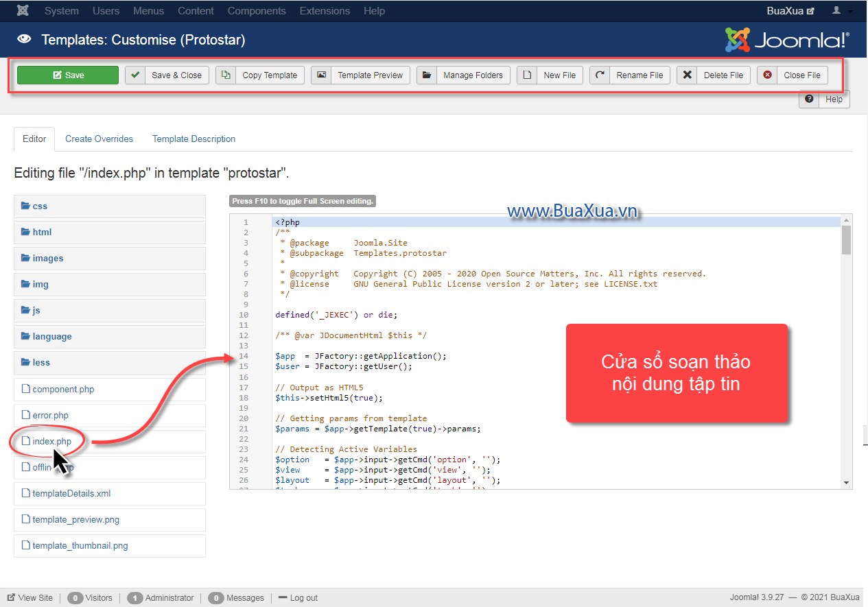Click the Delete File button label

coord(723,75)
